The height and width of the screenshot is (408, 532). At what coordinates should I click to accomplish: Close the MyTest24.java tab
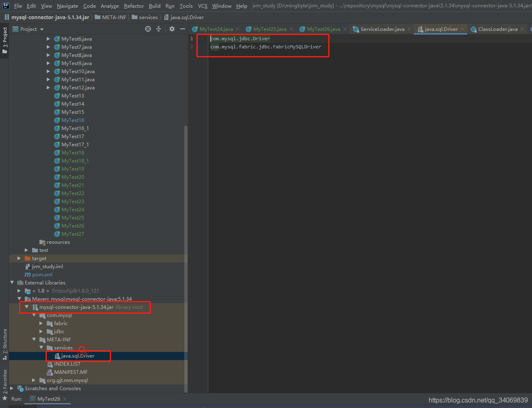(238, 29)
